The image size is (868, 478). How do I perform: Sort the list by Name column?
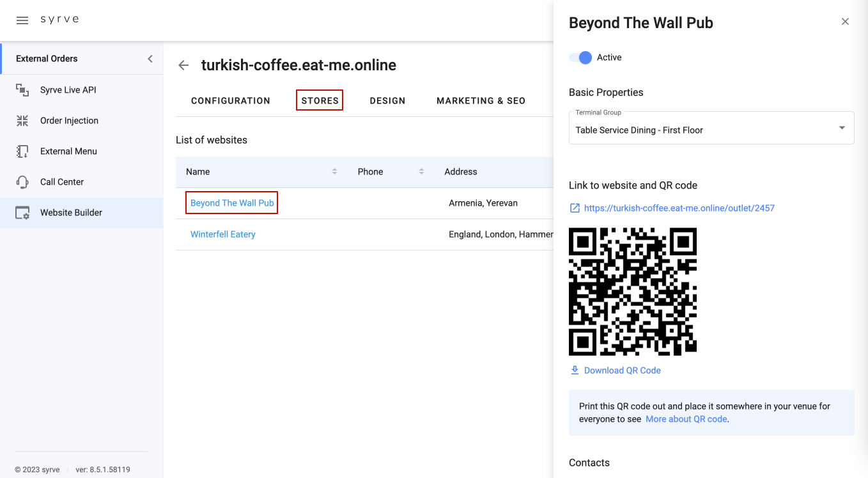point(334,172)
